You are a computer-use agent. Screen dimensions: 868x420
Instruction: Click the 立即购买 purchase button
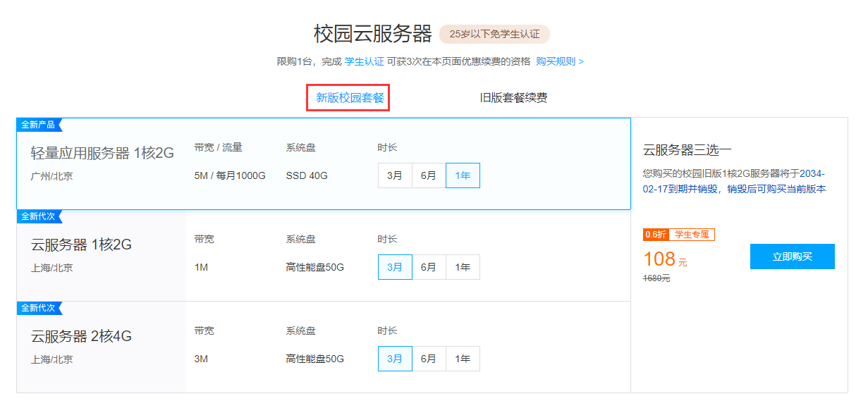tap(792, 257)
